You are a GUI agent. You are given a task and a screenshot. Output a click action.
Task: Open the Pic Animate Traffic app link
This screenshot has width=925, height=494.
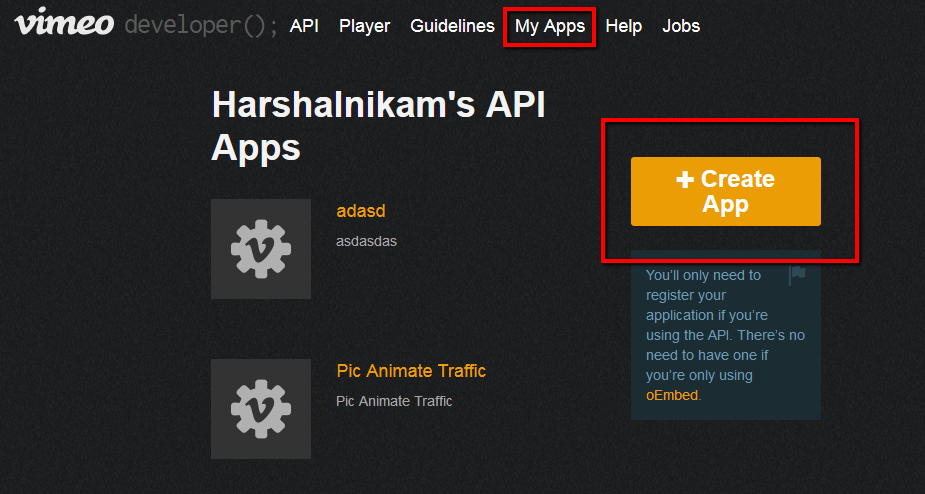point(411,371)
